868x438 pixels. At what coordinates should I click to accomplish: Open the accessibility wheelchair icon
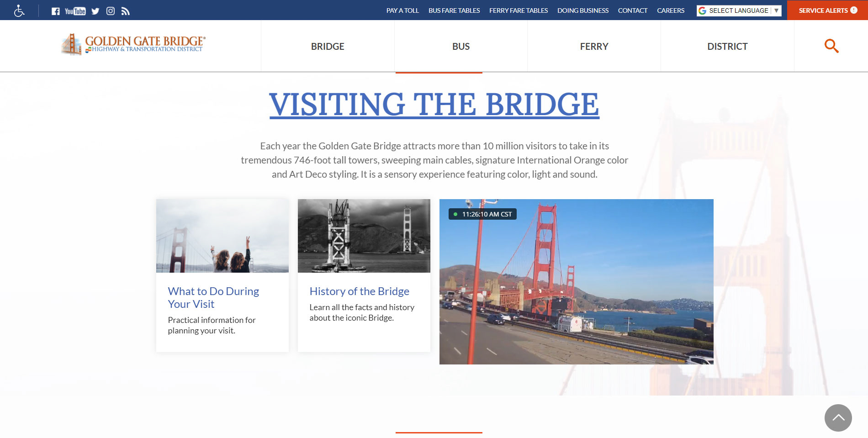tap(19, 11)
